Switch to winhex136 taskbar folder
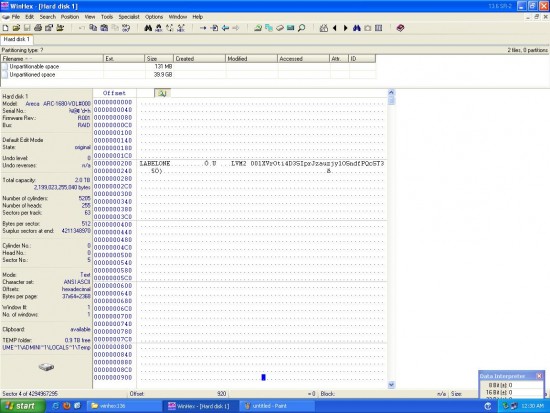 [123, 406]
